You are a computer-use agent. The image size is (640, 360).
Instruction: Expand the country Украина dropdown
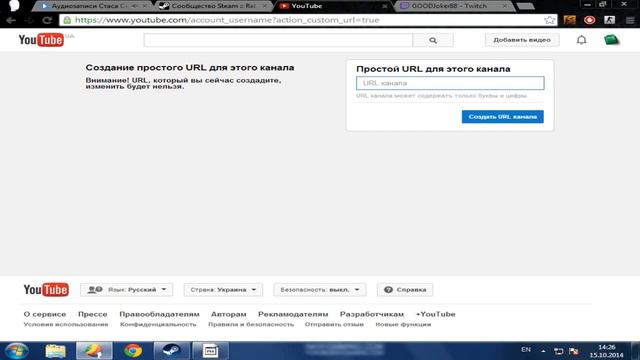(223, 290)
